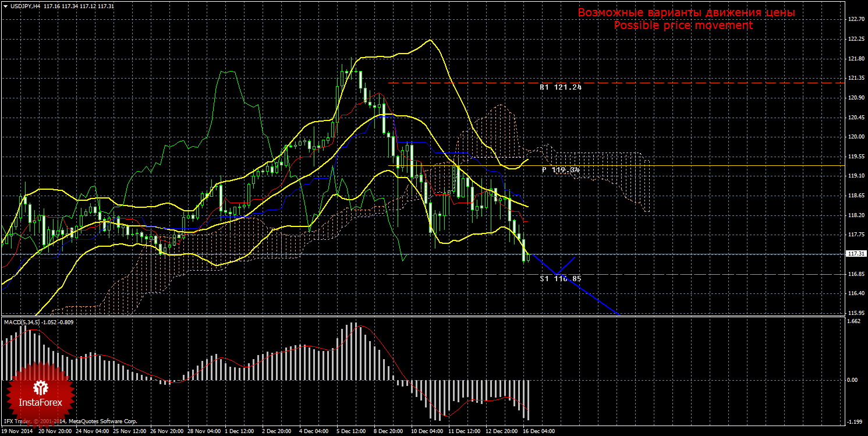
Task: Select the S1 116.85 support label
Action: click(x=560, y=279)
